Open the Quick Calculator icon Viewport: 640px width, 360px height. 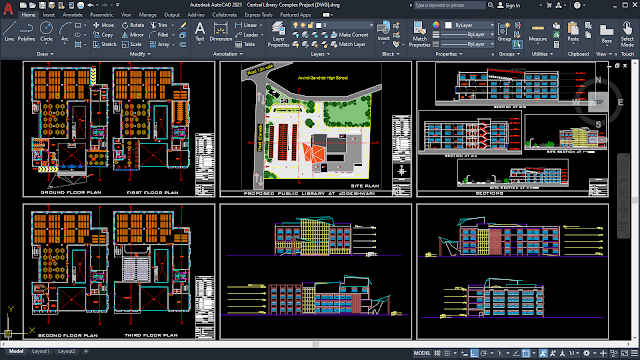click(x=556, y=44)
